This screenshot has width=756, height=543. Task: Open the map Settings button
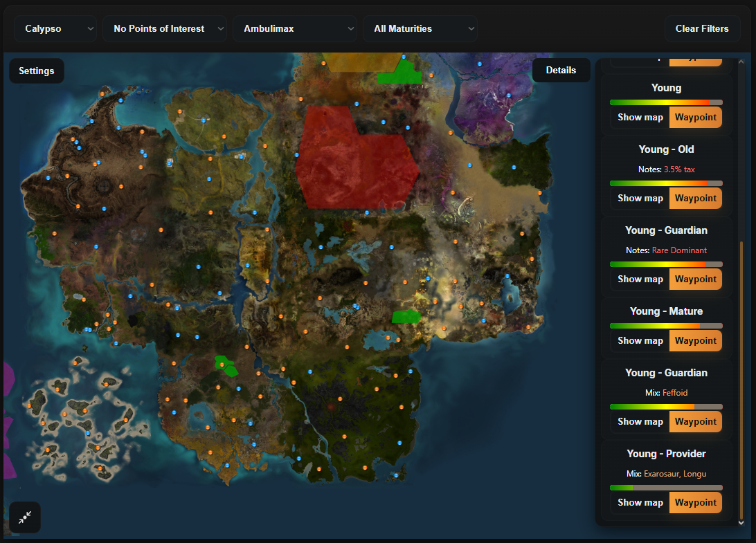(37, 71)
